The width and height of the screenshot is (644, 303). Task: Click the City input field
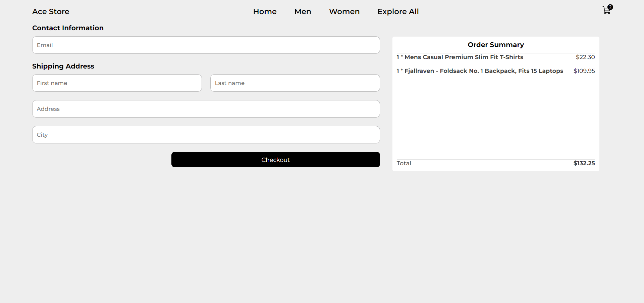206,134
